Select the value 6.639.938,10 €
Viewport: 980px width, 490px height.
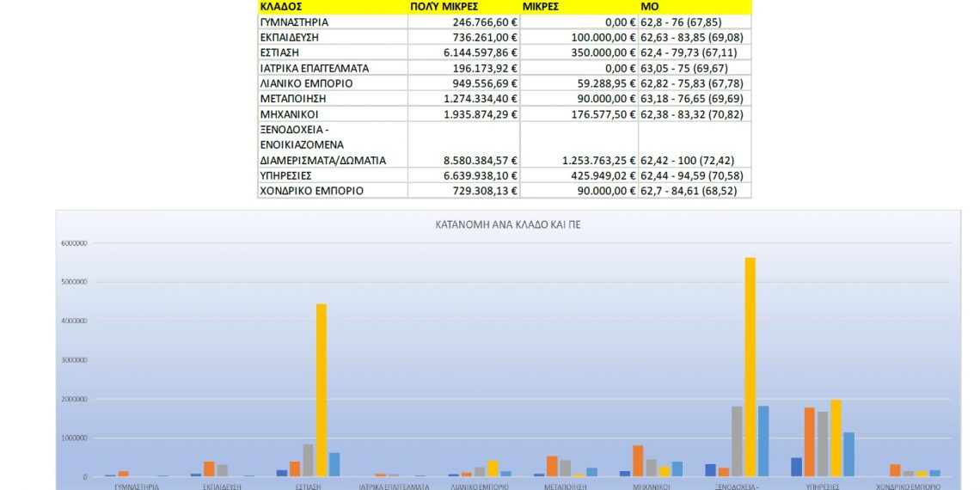[482, 175]
